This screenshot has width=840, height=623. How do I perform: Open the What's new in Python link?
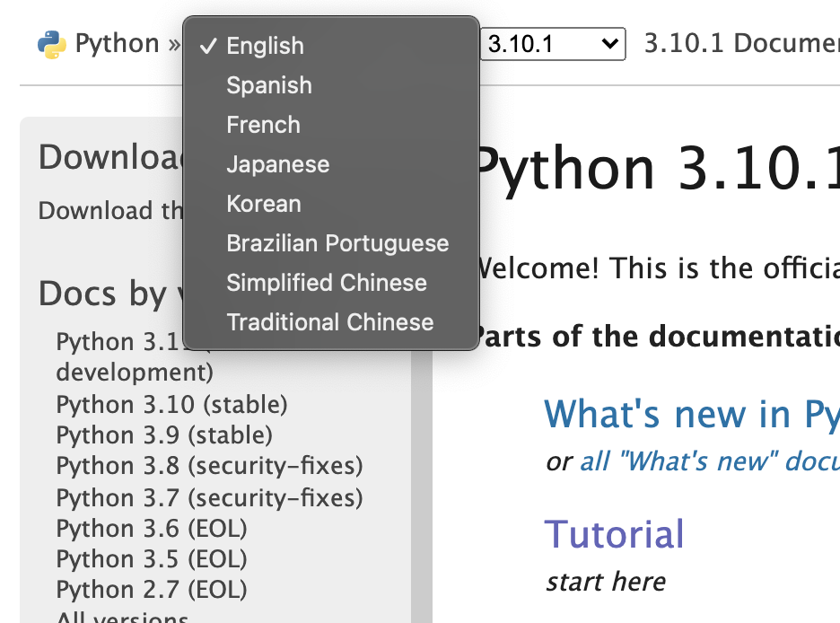tap(692, 415)
